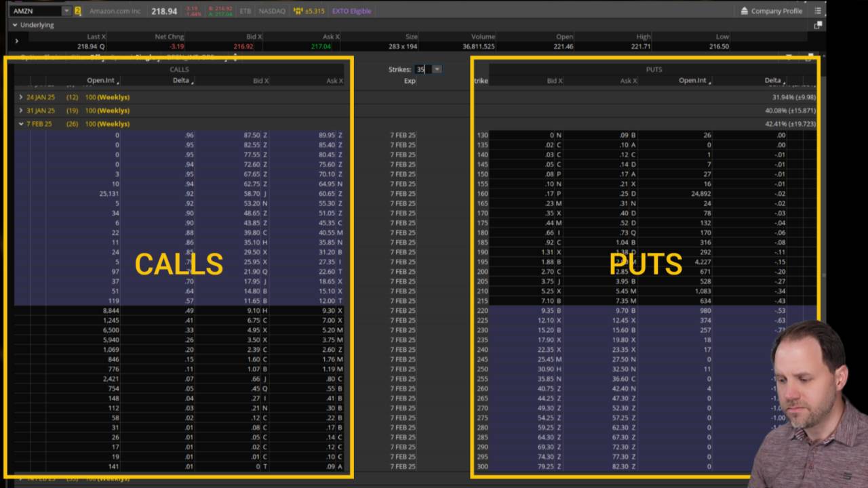The image size is (868, 488).
Task: Click the put ask 82.30 at 300 strike
Action: click(x=620, y=467)
